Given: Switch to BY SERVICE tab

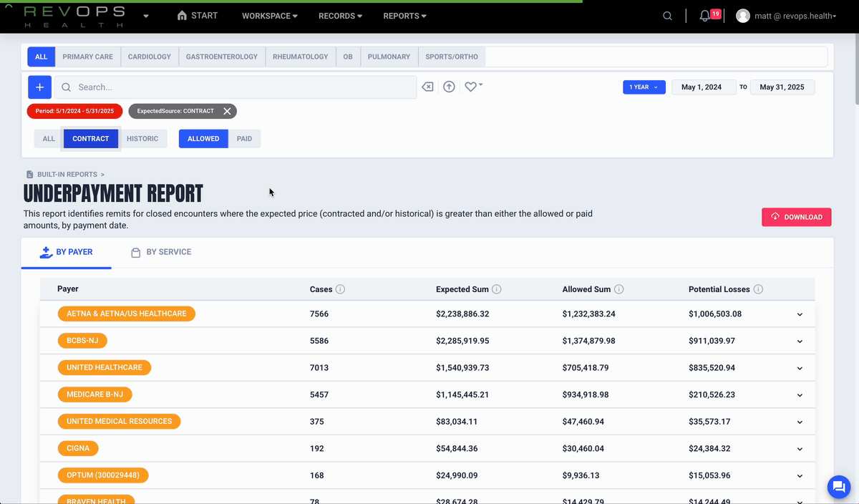Looking at the screenshot, I should point(161,252).
